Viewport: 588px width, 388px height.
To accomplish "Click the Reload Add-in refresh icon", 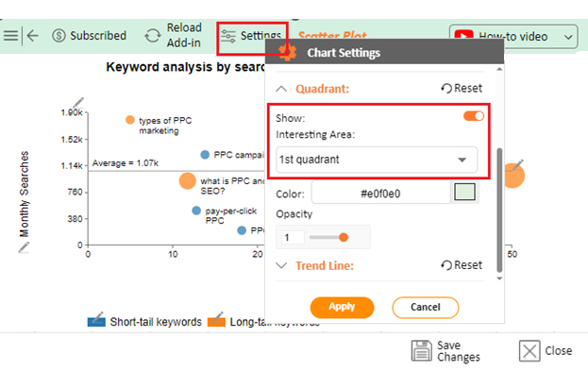I will tap(152, 36).
